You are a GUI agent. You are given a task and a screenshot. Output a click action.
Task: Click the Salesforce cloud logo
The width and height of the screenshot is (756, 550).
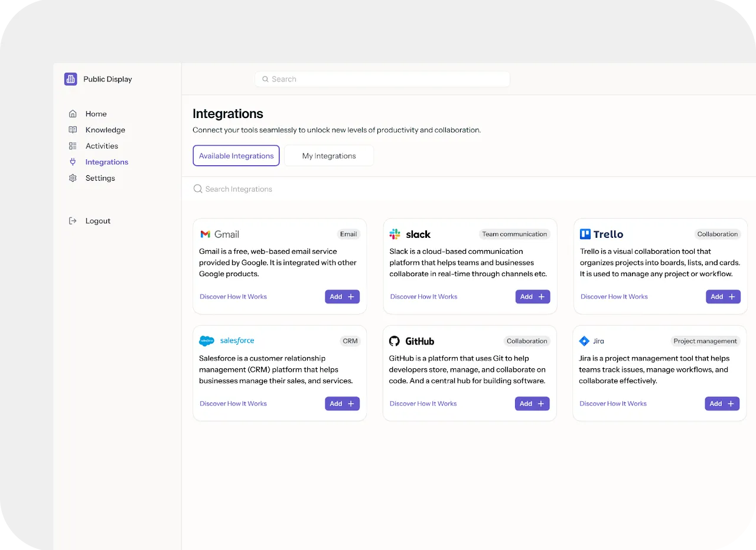(207, 341)
